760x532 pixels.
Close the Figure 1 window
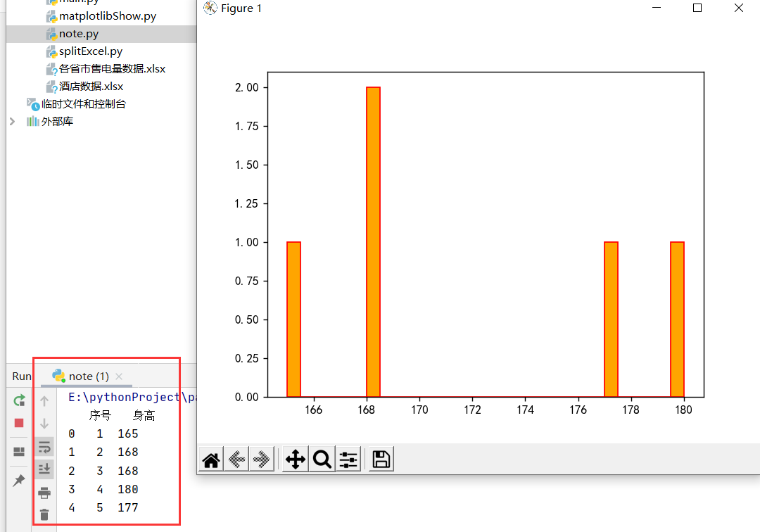pyautogui.click(x=739, y=8)
